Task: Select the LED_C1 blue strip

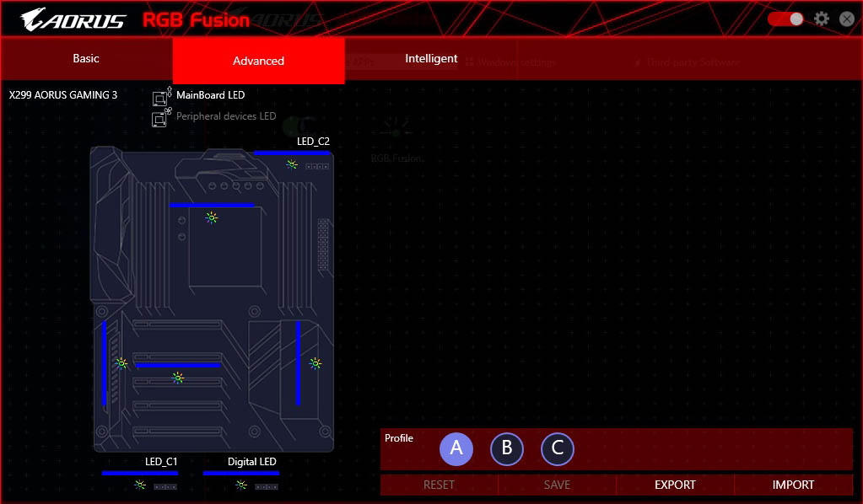Action: [x=140, y=473]
